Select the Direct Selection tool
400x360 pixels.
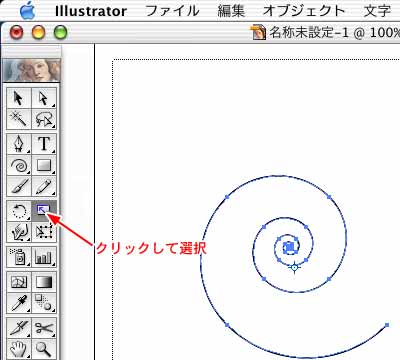coord(44,98)
